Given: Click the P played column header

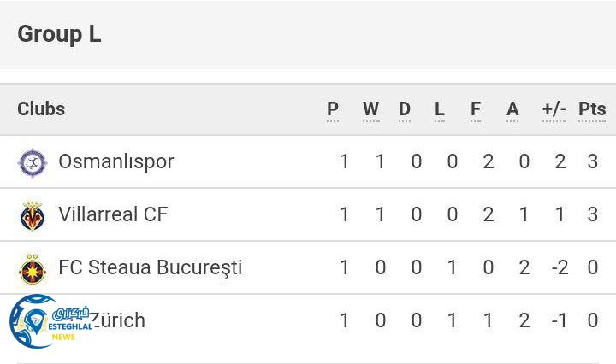Looking at the screenshot, I should coord(333,109).
